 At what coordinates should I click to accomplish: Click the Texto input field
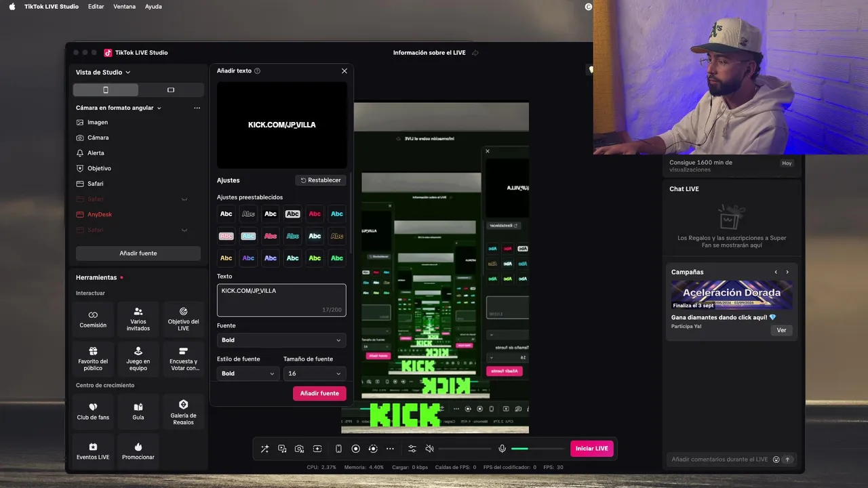coord(281,300)
